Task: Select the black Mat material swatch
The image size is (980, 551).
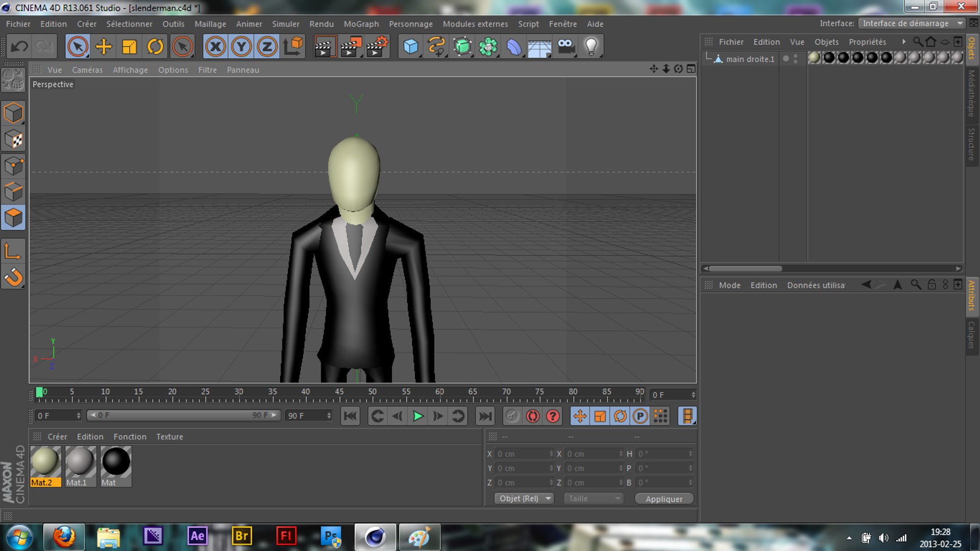Action: 116,466
